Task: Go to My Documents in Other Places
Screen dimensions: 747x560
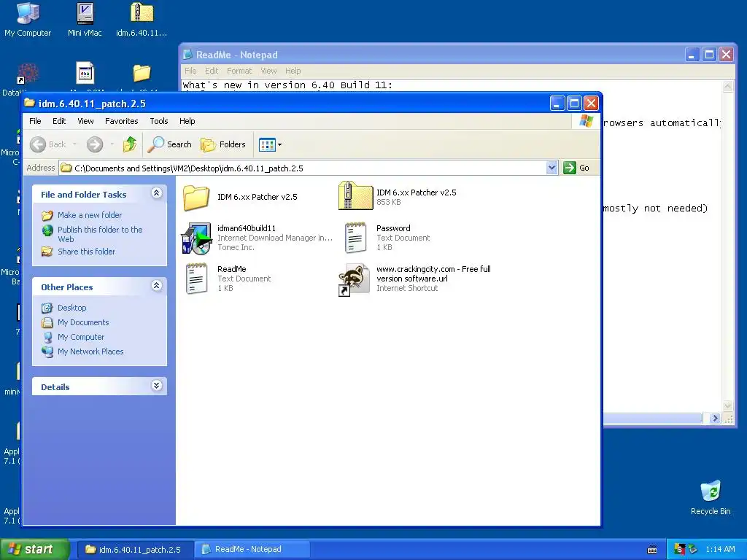Action: (83, 322)
